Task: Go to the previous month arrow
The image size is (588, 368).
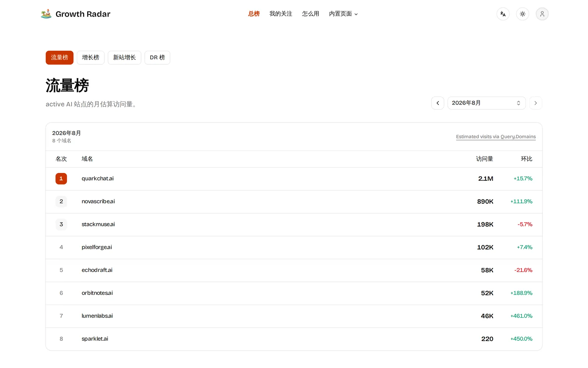Action: [438, 103]
